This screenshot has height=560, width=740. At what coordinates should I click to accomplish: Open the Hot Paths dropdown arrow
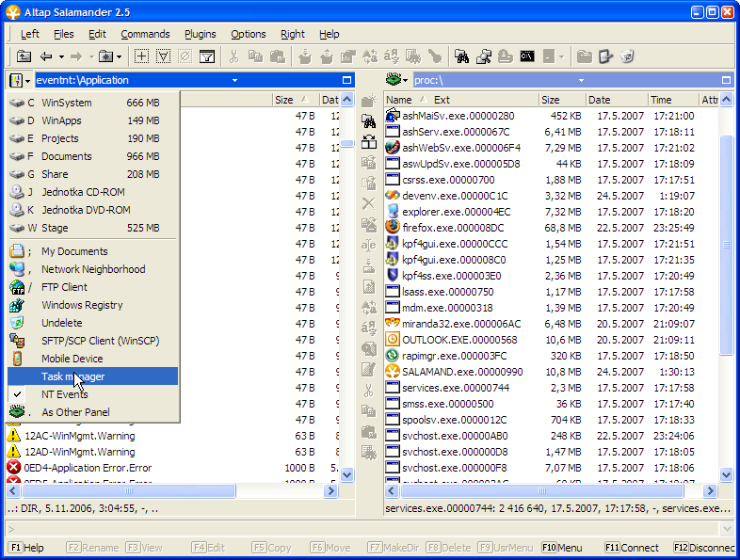[120, 57]
